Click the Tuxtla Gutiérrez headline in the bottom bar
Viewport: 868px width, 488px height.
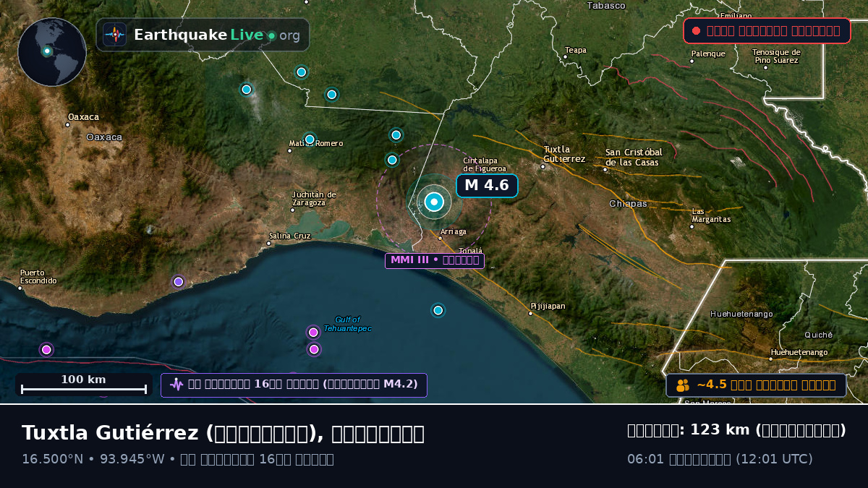[223, 433]
